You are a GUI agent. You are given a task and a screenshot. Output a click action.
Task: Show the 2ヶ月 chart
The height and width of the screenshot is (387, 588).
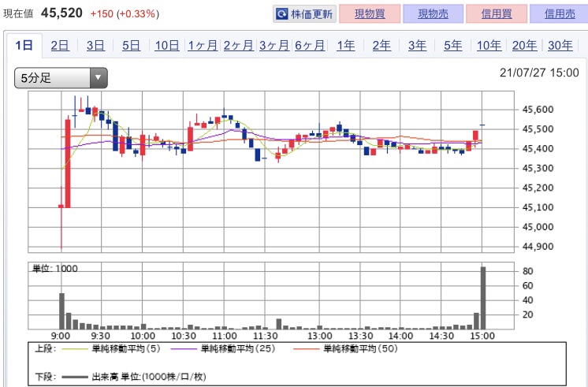239,46
